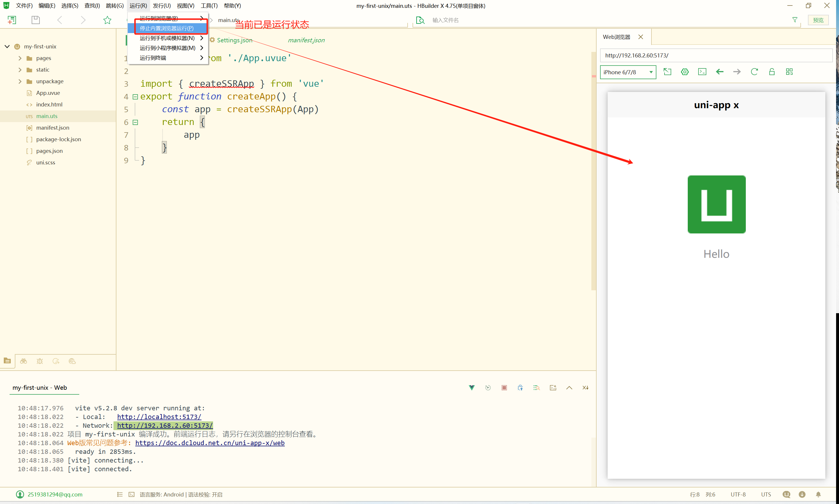The width and height of the screenshot is (839, 504).
Task: Open QR code icon in Web browser toolbar
Action: pos(789,72)
